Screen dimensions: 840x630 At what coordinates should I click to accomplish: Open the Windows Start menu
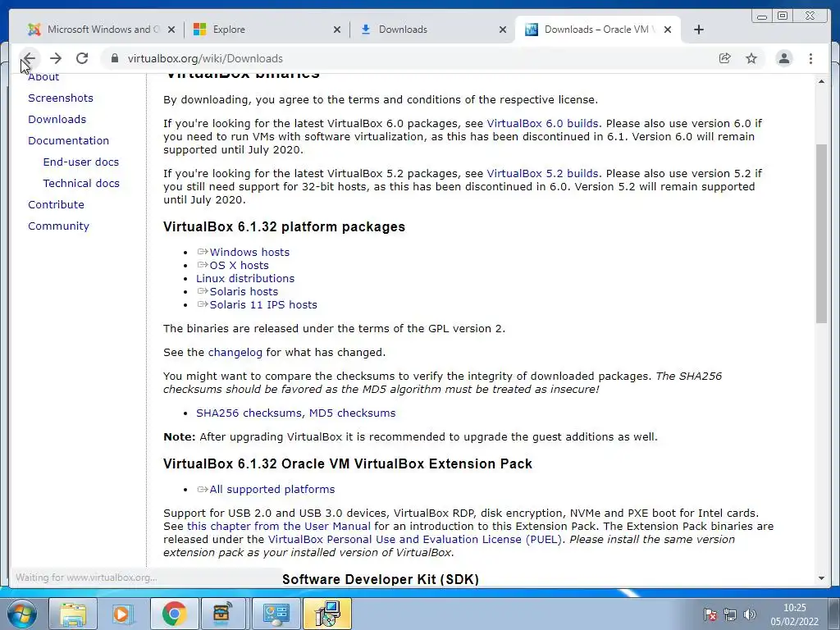click(x=22, y=614)
